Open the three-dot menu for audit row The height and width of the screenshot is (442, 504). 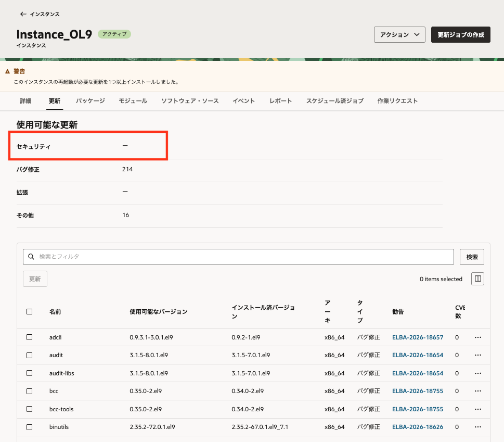478,355
